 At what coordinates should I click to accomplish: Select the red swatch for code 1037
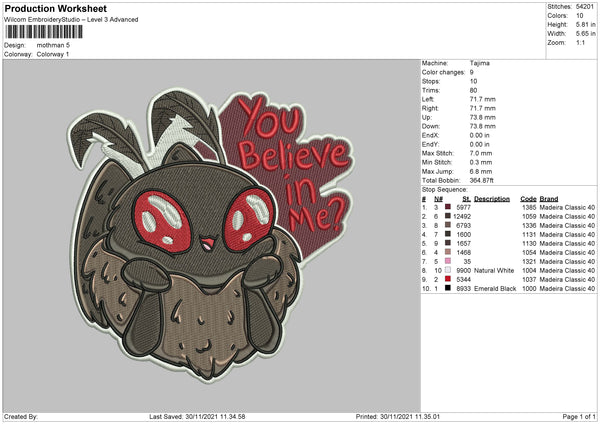tap(448, 279)
